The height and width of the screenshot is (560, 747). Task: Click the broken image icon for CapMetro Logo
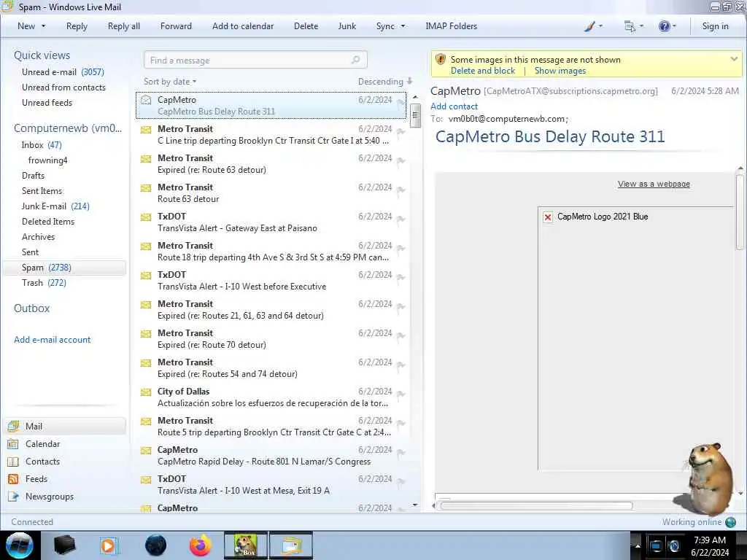[548, 217]
